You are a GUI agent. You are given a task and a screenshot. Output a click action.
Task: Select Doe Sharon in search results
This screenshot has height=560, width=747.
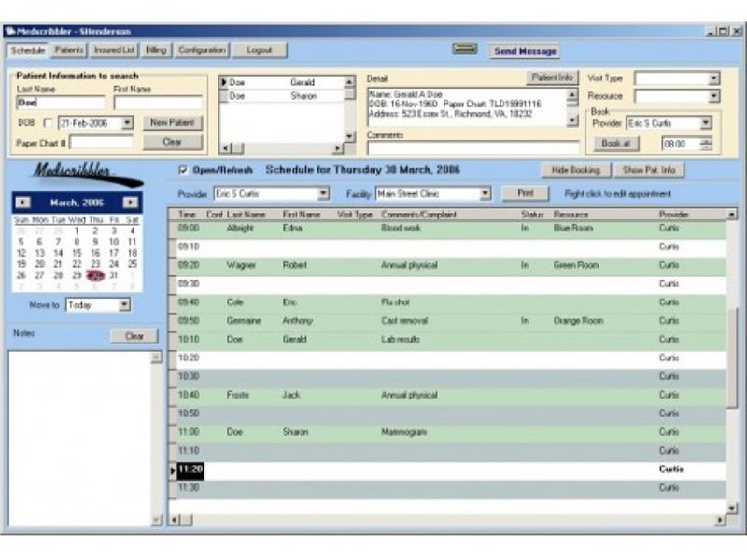(x=284, y=96)
